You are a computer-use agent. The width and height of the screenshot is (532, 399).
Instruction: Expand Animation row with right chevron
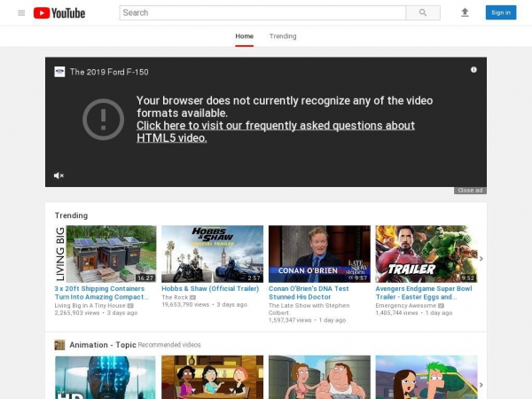[481, 385]
